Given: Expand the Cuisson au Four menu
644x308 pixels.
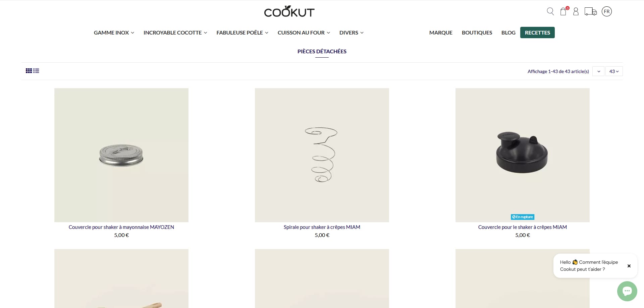Looking at the screenshot, I should click(304, 33).
